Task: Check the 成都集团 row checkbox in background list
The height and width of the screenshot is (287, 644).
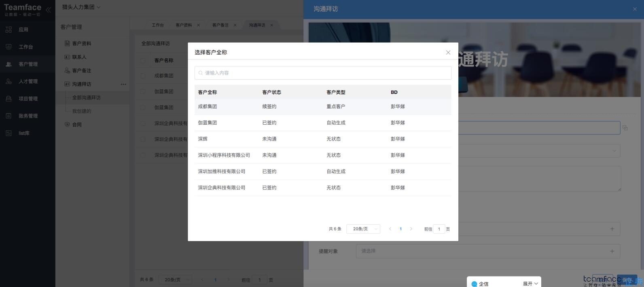Action: click(x=143, y=76)
